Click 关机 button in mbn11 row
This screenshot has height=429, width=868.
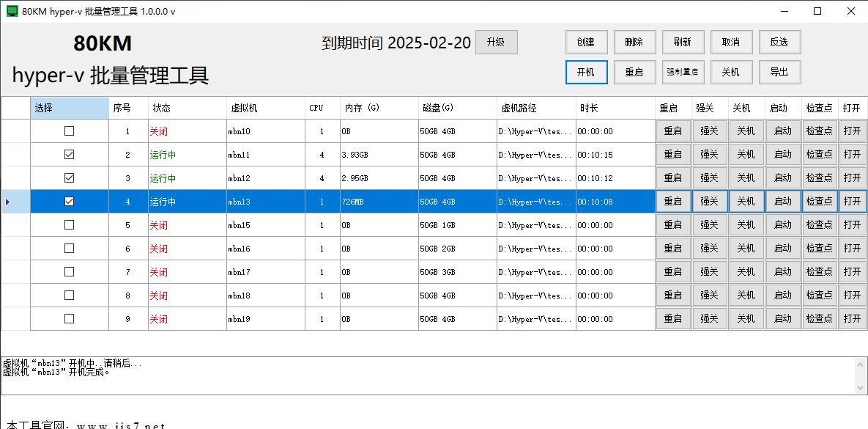coord(746,155)
